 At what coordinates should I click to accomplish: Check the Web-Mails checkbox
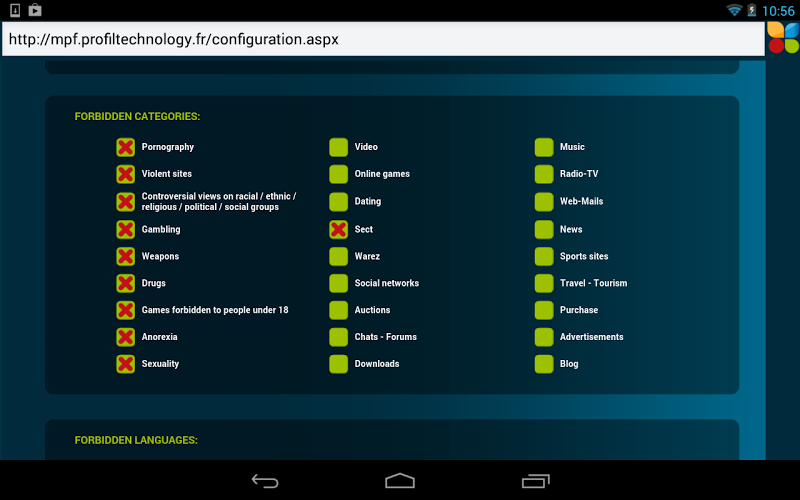tap(544, 202)
